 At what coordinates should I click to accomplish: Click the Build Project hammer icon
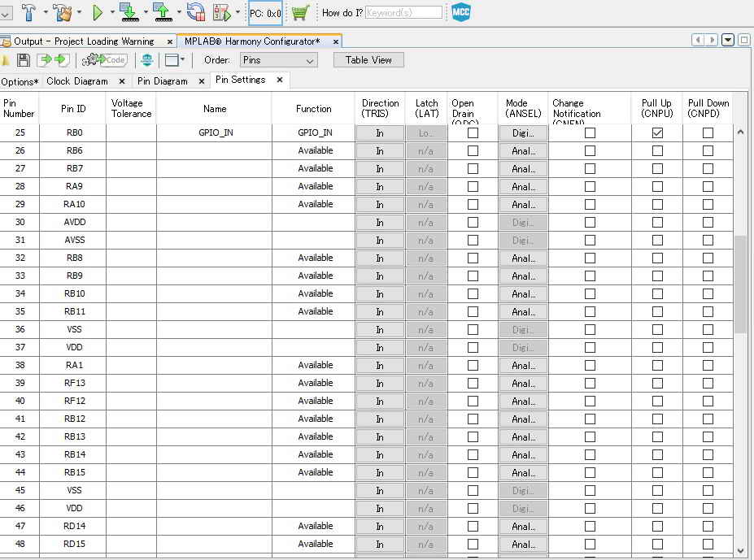(x=28, y=12)
